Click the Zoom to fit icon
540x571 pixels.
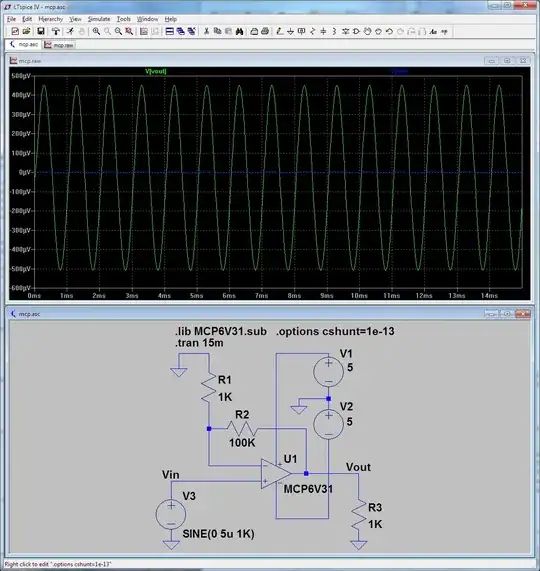[x=129, y=31]
